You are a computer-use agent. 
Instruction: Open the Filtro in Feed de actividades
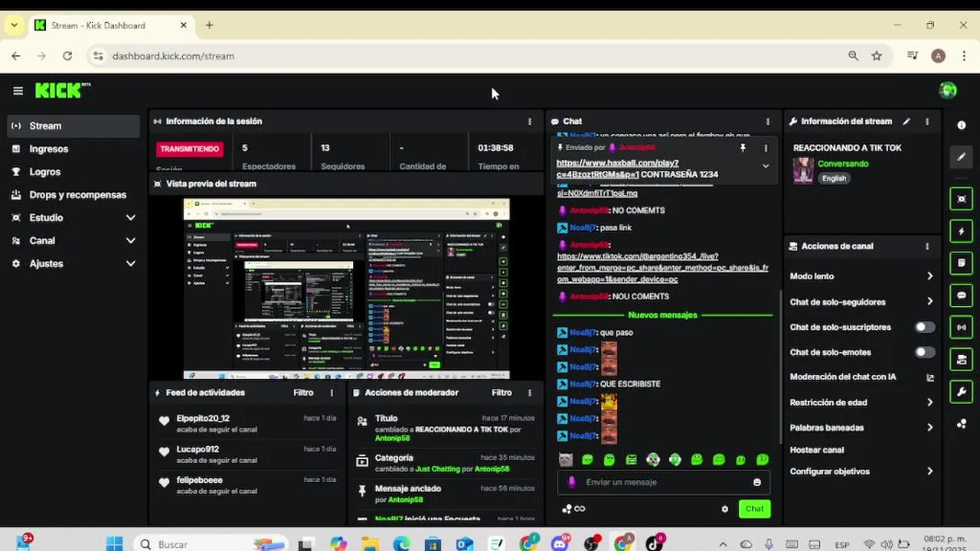(x=303, y=393)
